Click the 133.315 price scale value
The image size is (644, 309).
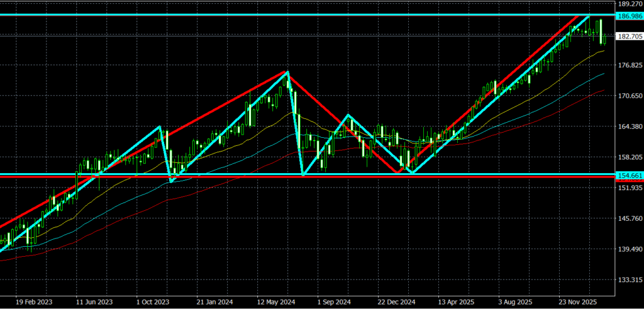629,279
